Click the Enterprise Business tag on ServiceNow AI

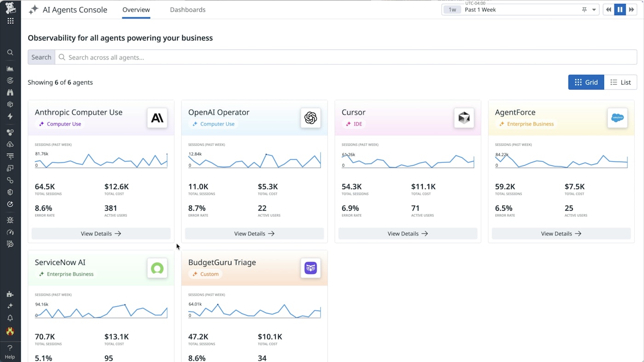tap(66, 274)
